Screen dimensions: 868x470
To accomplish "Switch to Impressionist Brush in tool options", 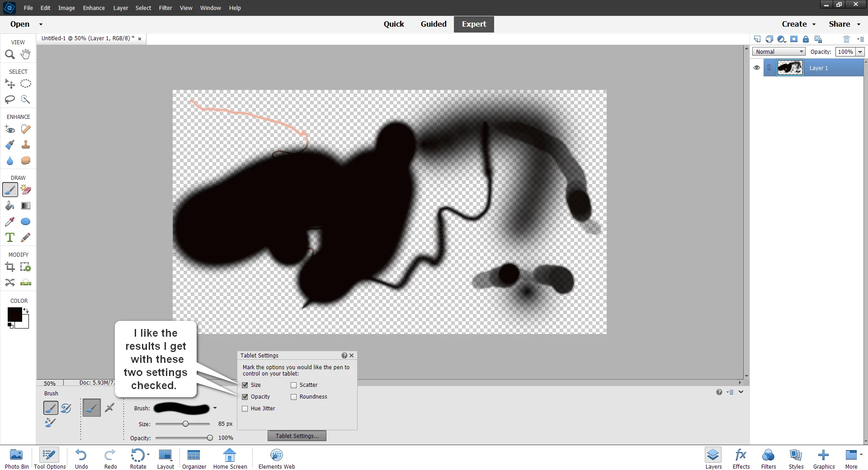I will click(66, 408).
